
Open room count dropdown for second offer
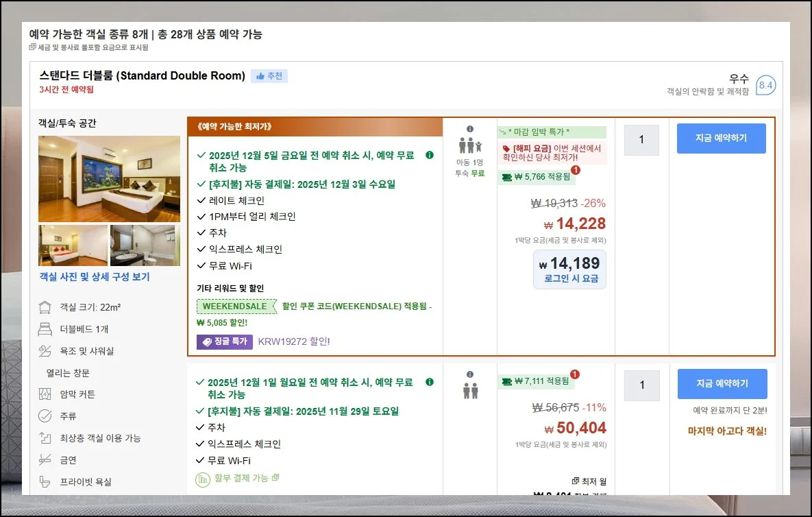click(641, 385)
